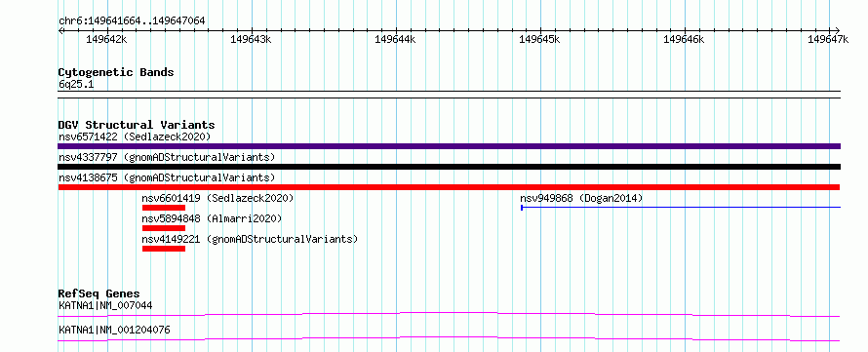The height and width of the screenshot is (352, 868).
Task: Open variant nsv6571422 (Sedlazeck2020) label
Action: coord(135,137)
